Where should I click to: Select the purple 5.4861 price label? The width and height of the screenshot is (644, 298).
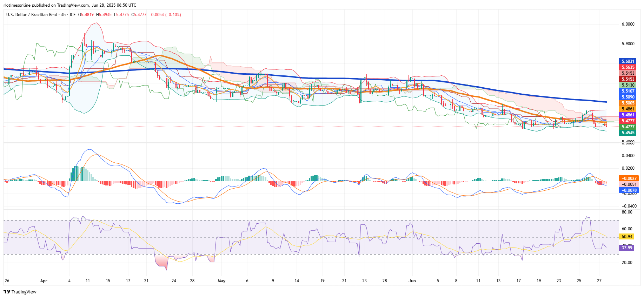tap(628, 115)
